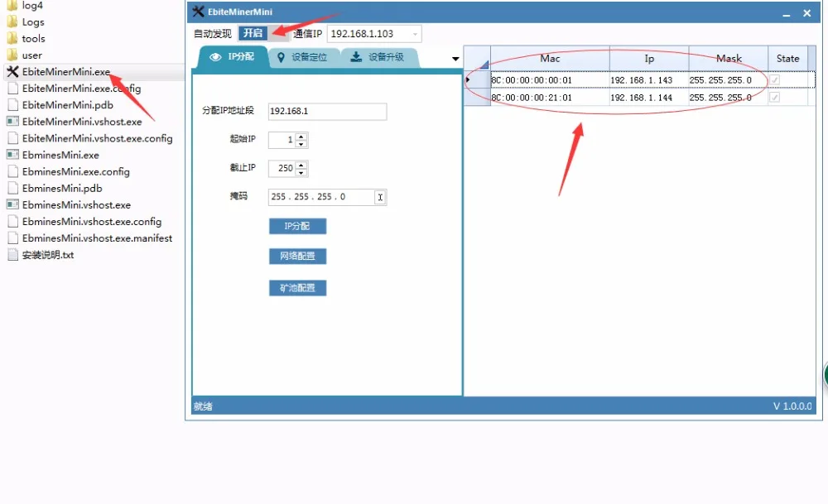Select file EbminesMini.vshost.exe.config

(91, 221)
